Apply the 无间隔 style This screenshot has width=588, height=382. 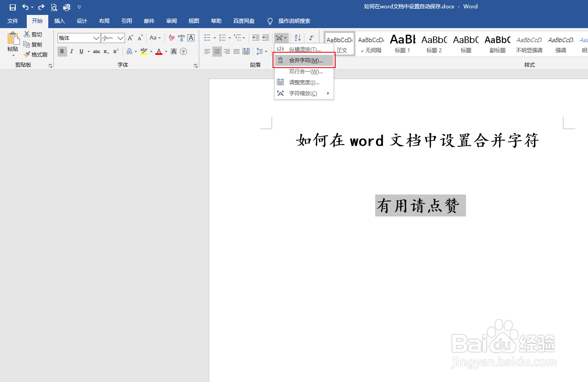point(371,44)
